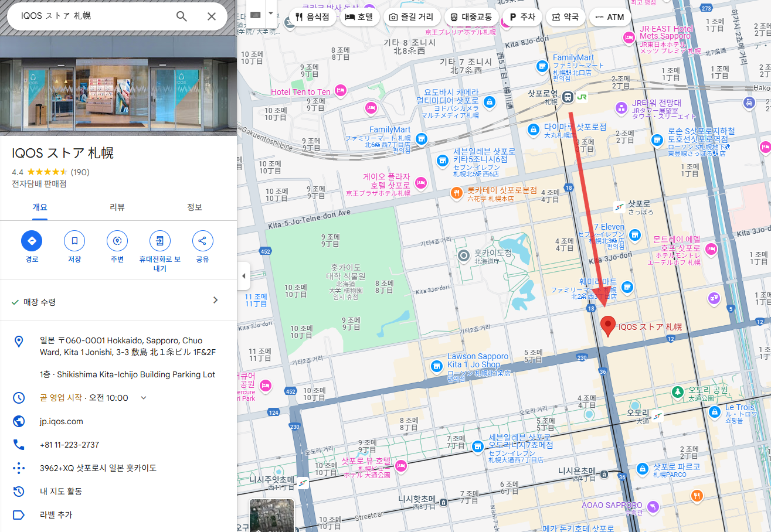Select the 호텔 filter chip
This screenshot has width=771, height=532.
[x=361, y=17]
